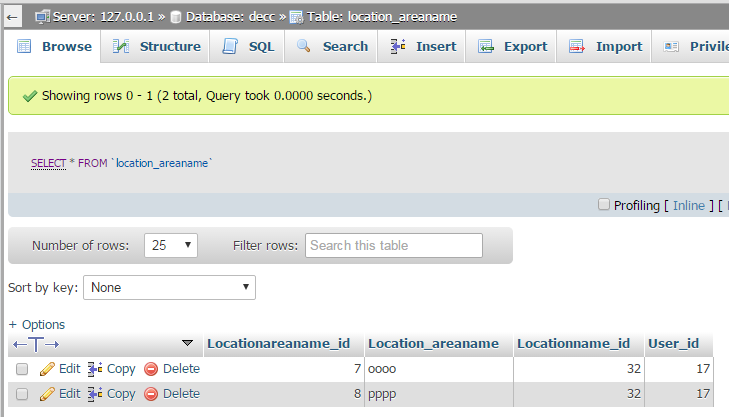This screenshot has height=417, width=729.
Task: Open the Number of rows dropdown
Action: [171, 245]
